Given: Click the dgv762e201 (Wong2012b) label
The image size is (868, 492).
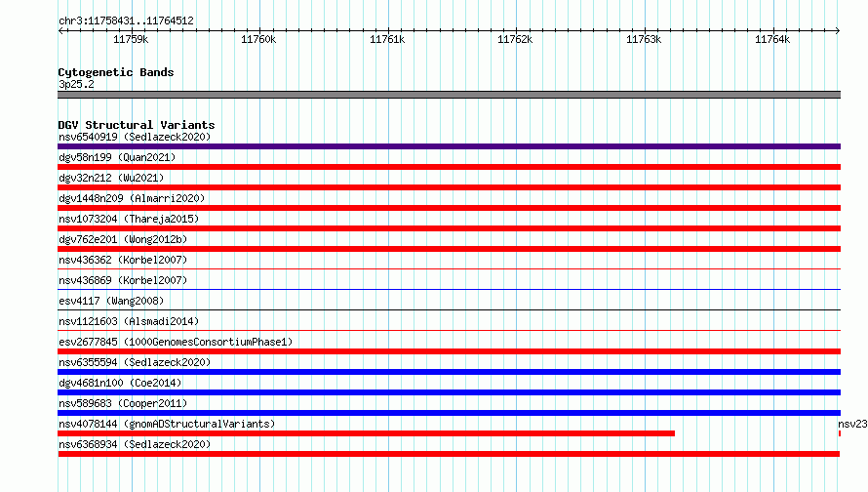Looking at the screenshot, I should [123, 239].
